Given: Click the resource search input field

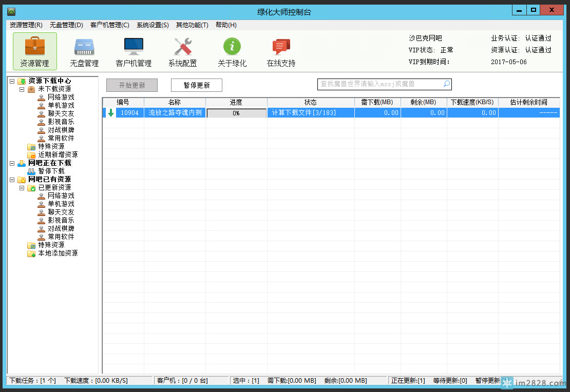Looking at the screenshot, I should tap(379, 84).
